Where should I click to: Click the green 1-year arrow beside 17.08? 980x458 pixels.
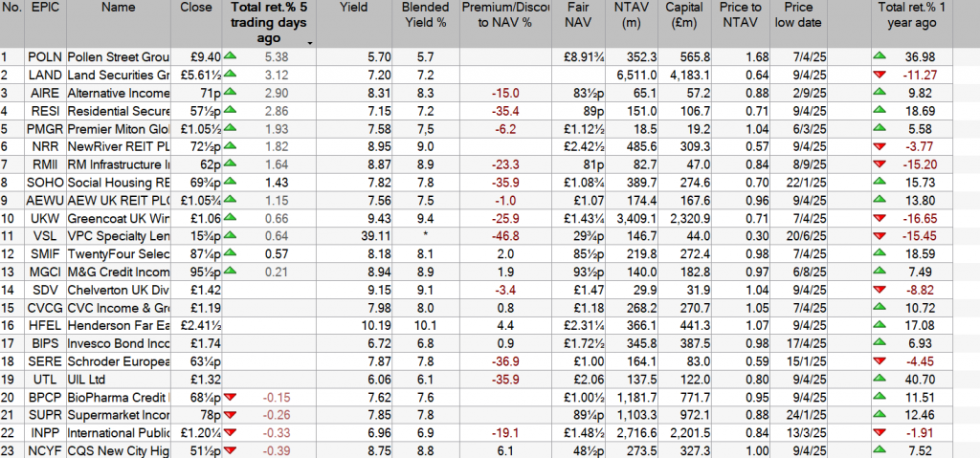click(880, 325)
